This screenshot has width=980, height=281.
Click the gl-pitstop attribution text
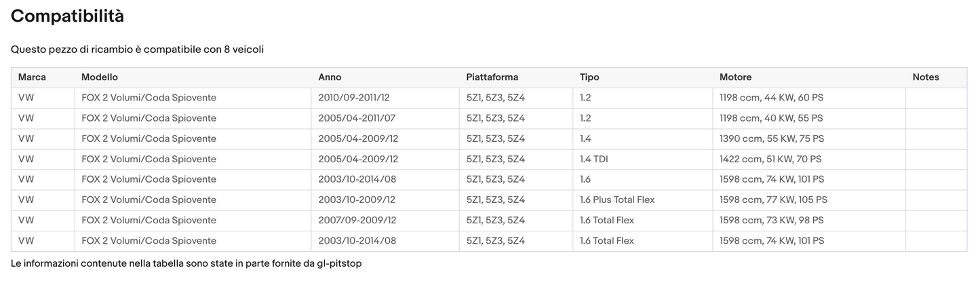point(339,263)
